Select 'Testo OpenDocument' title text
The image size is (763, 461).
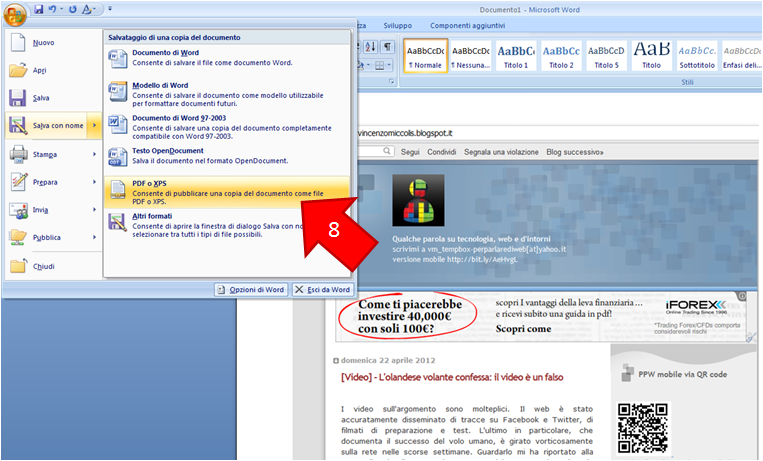pos(168,150)
